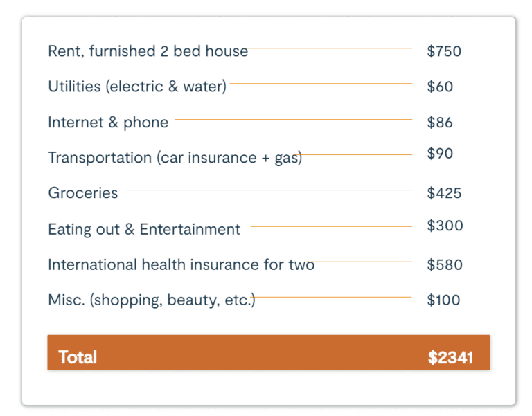Select the $300 entertainment amount
This screenshot has width=532, height=416.
[445, 226]
